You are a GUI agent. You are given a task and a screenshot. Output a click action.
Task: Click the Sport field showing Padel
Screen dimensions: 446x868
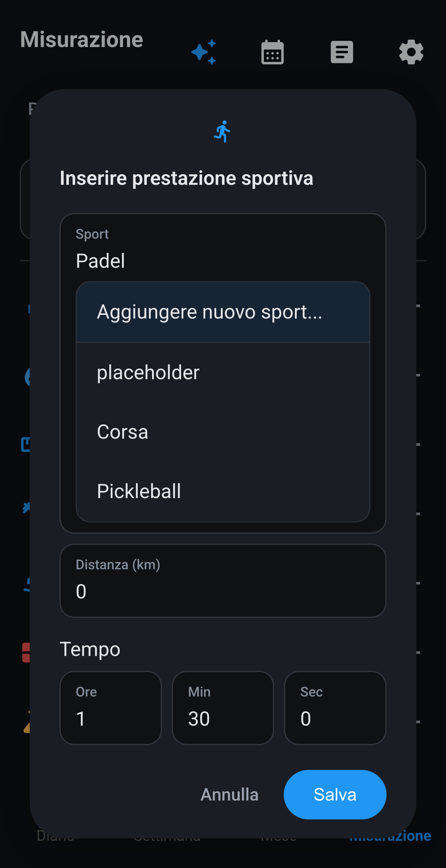coord(223,249)
